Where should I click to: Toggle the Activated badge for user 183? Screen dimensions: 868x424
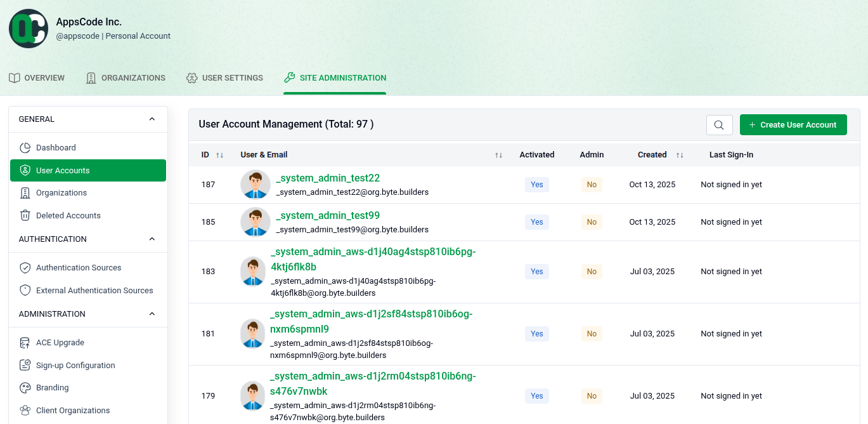(x=536, y=271)
